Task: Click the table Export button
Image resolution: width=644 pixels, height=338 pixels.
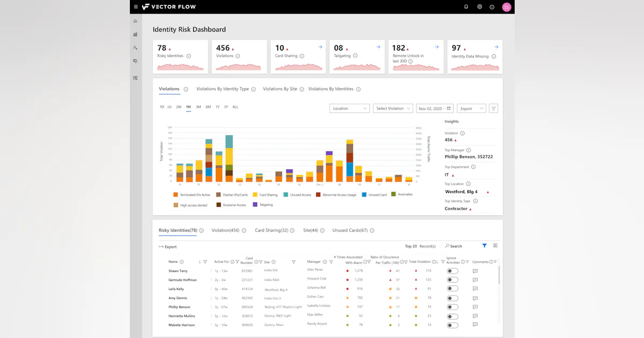Action: (168, 247)
